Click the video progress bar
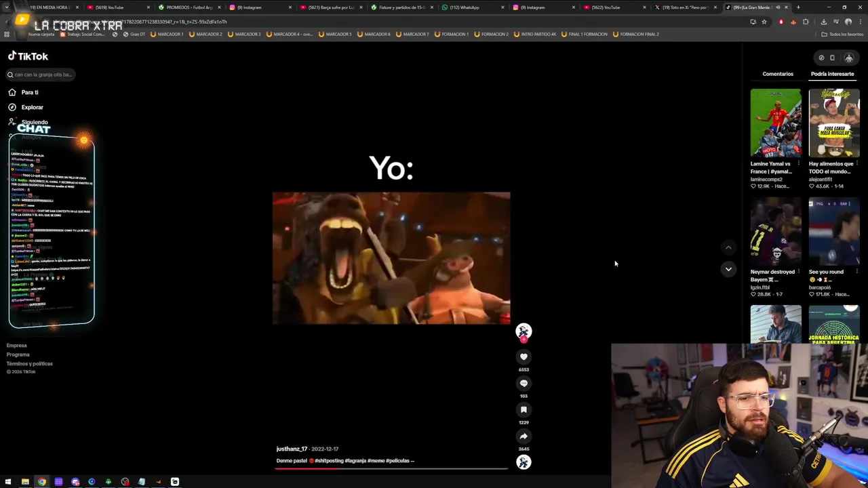868x488 pixels. (391, 468)
